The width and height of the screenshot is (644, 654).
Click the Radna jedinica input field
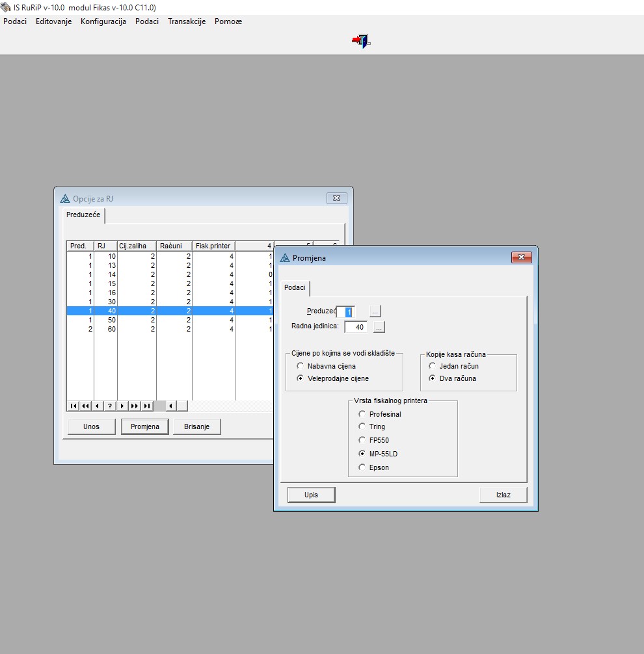click(355, 327)
